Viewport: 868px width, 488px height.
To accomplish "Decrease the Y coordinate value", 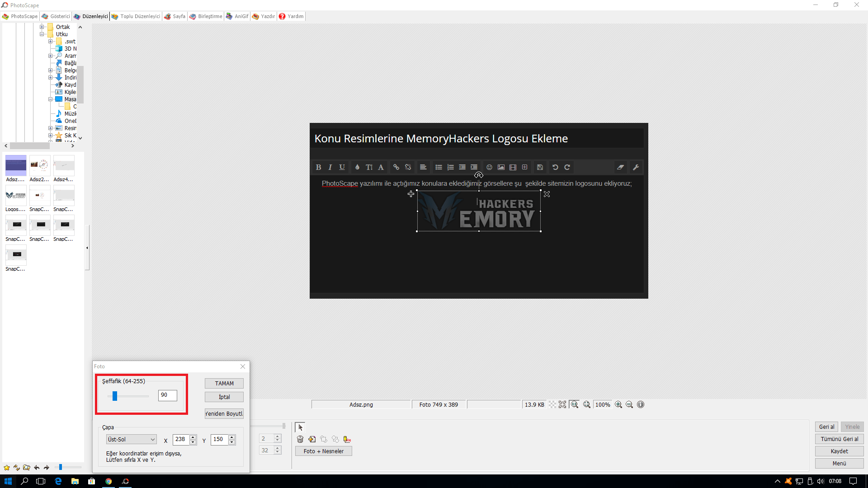I will (x=232, y=442).
